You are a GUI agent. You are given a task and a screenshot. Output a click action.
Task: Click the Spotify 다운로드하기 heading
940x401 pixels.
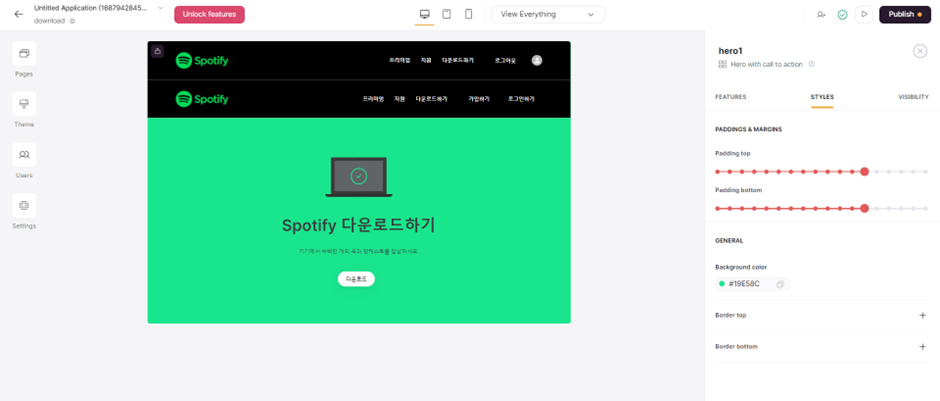358,225
